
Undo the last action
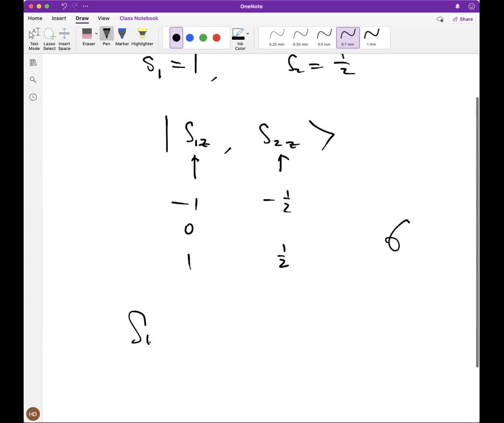point(64,6)
